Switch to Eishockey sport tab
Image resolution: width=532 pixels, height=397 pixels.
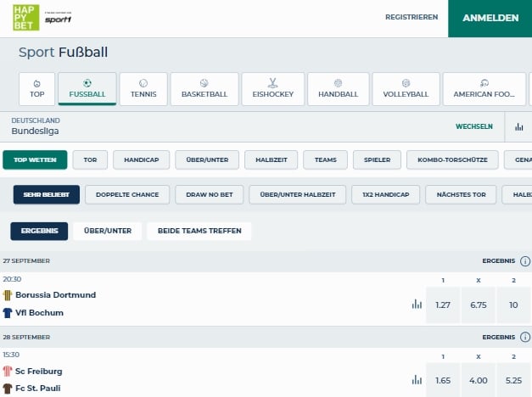click(272, 89)
